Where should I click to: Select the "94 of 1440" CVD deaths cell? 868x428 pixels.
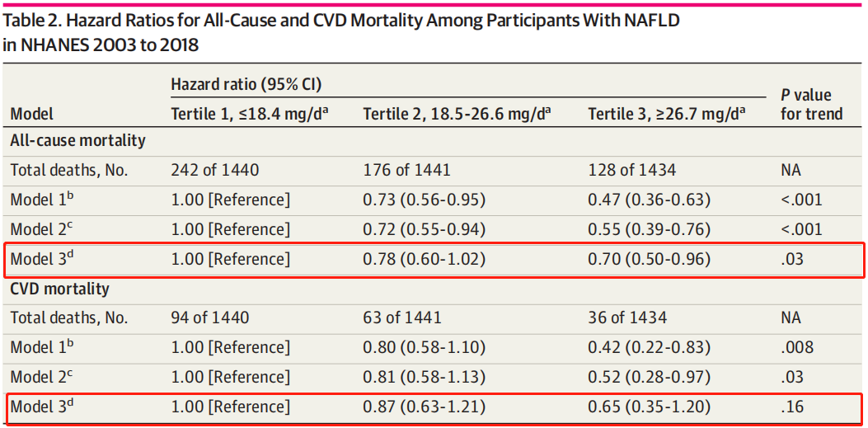coord(209,317)
